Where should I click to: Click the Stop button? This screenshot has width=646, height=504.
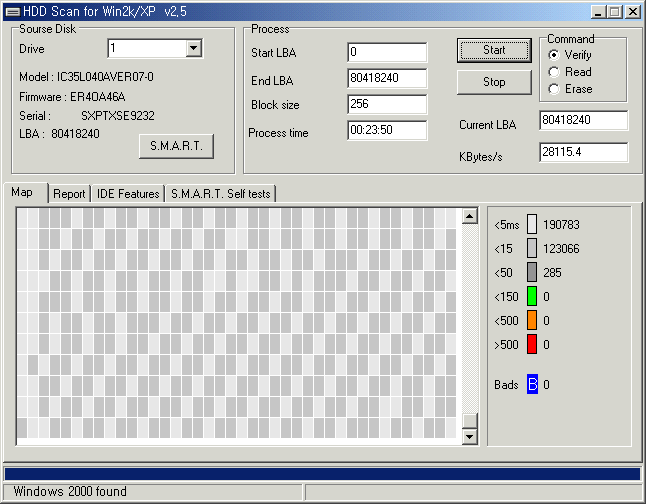pos(494,82)
